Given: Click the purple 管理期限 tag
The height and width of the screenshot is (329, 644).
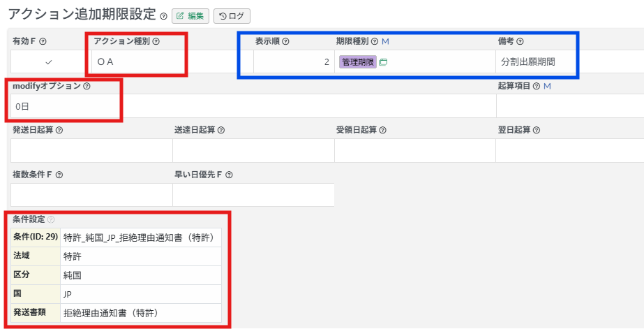Looking at the screenshot, I should coord(358,62).
